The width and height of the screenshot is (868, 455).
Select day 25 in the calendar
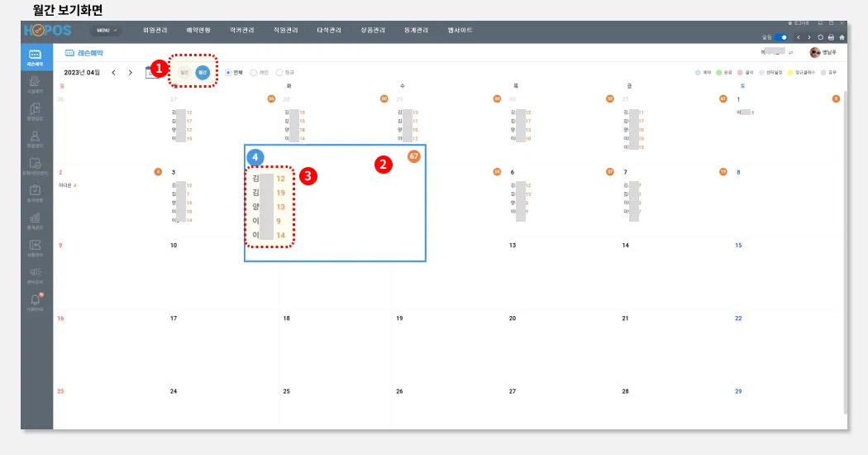(x=286, y=391)
